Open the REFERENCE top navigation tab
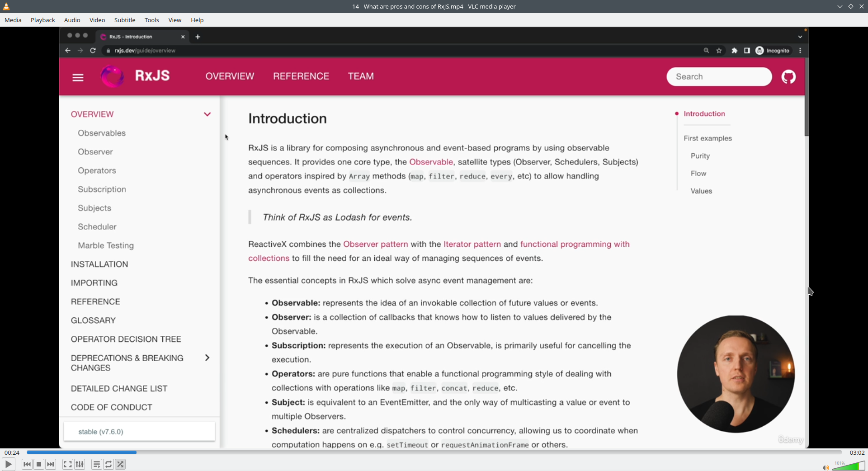Screen dimensions: 868x471 pos(301,76)
